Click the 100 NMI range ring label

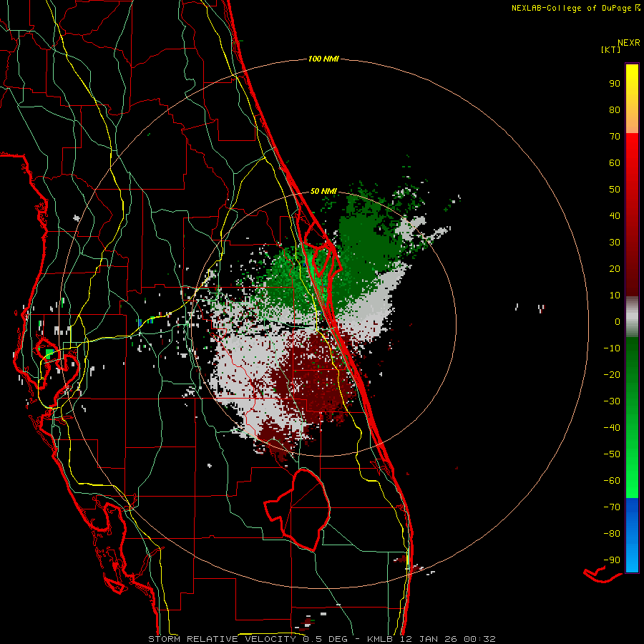click(323, 59)
